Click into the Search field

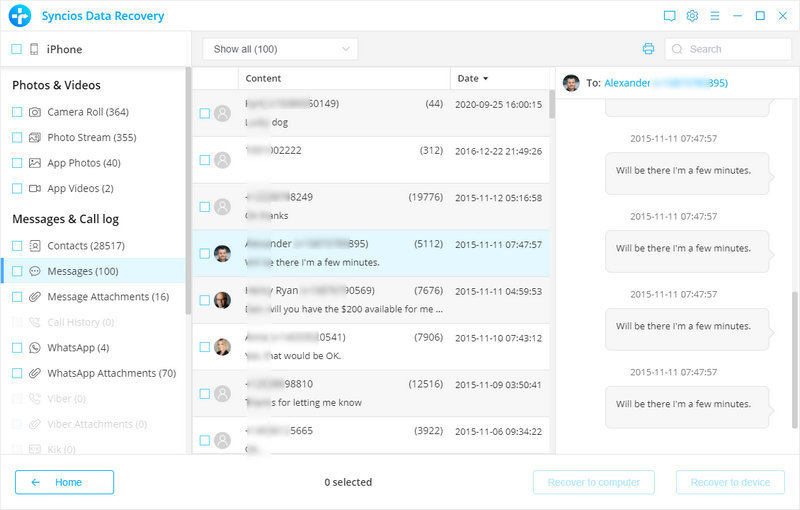pos(728,49)
